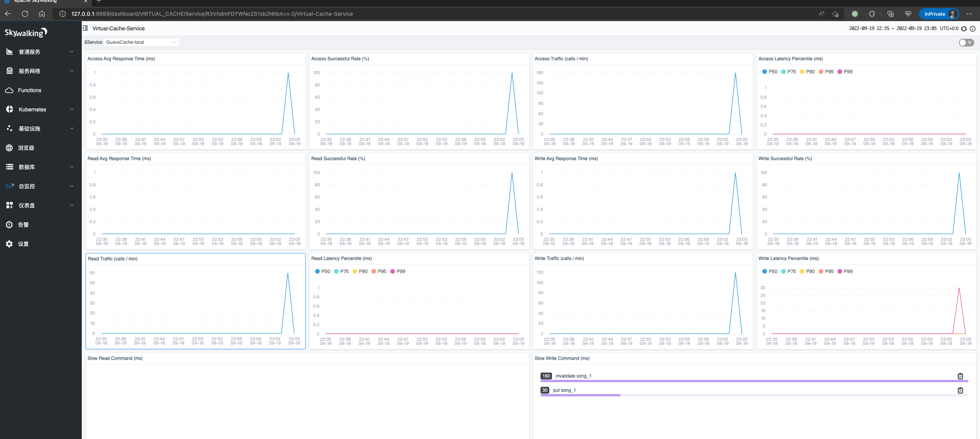Open the 告警 alarm page
The width and height of the screenshot is (980, 439).
23,225
